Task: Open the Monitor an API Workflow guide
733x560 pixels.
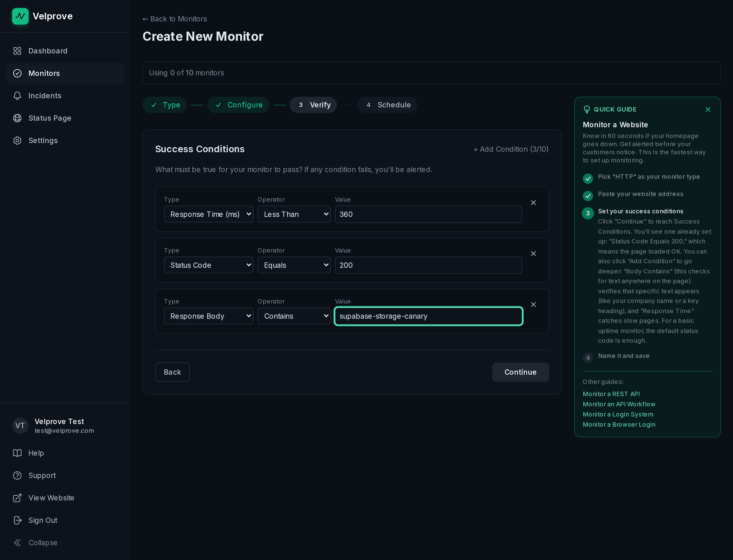Action: point(619,404)
